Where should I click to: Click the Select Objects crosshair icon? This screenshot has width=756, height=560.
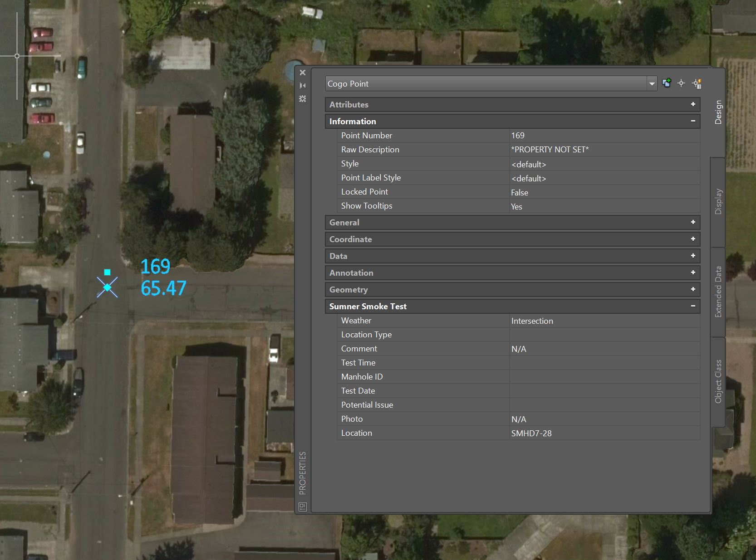[681, 83]
